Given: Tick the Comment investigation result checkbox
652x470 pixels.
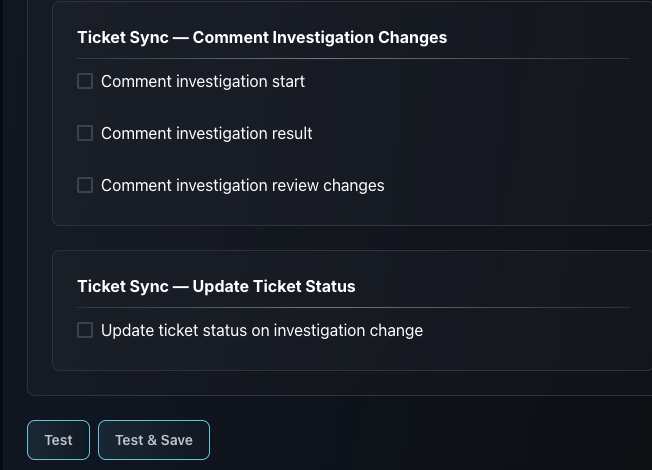Looking at the screenshot, I should (x=85, y=133).
